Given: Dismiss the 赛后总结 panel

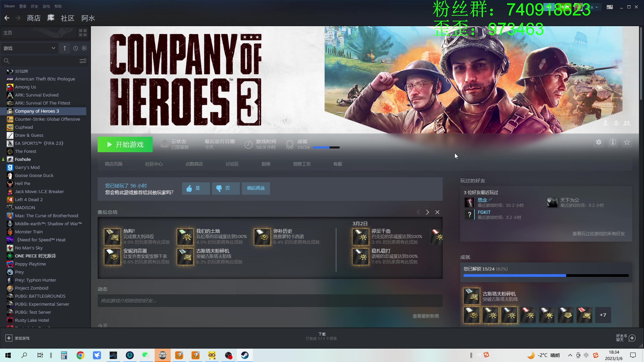Looking at the screenshot, I should (437, 212).
